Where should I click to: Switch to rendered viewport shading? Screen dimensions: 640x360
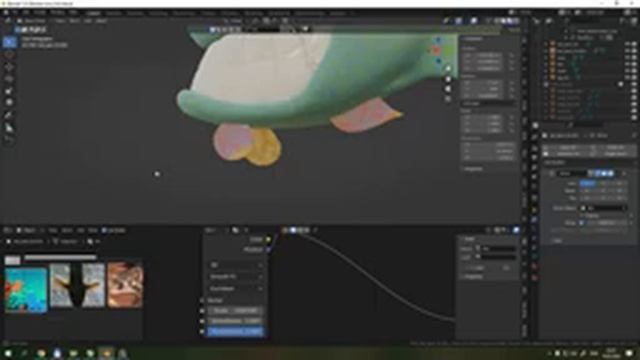coord(516,20)
